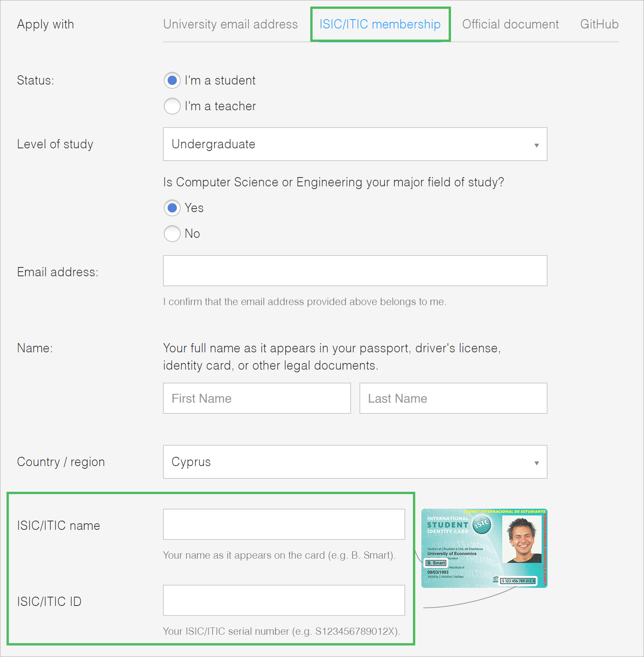Select Yes for Computer Science major
The image size is (644, 657).
click(172, 208)
